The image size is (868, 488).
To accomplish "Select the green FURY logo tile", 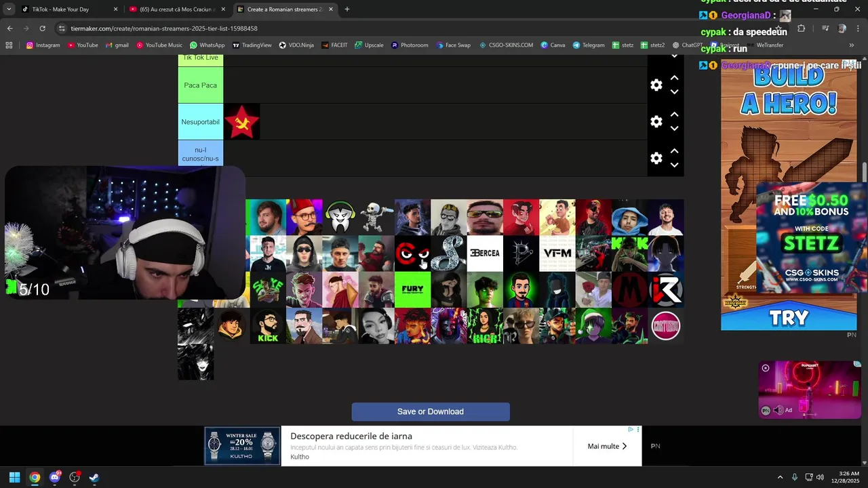I will click(412, 289).
